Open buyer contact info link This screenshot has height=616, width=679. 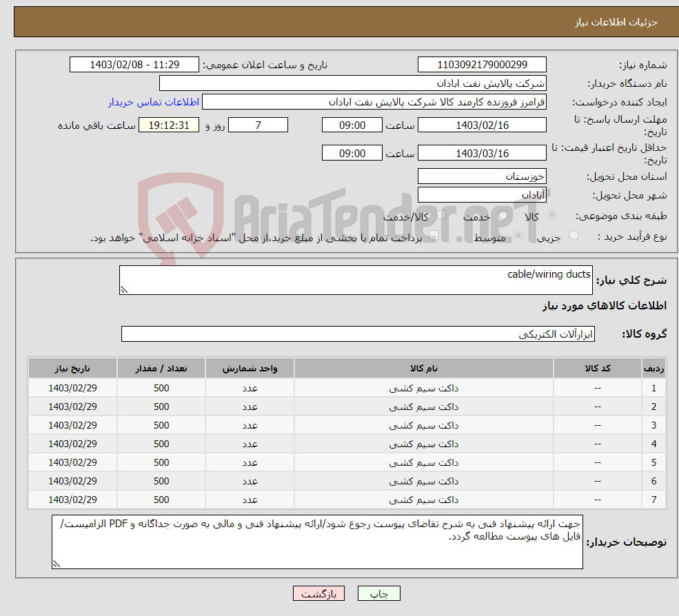pyautogui.click(x=153, y=102)
